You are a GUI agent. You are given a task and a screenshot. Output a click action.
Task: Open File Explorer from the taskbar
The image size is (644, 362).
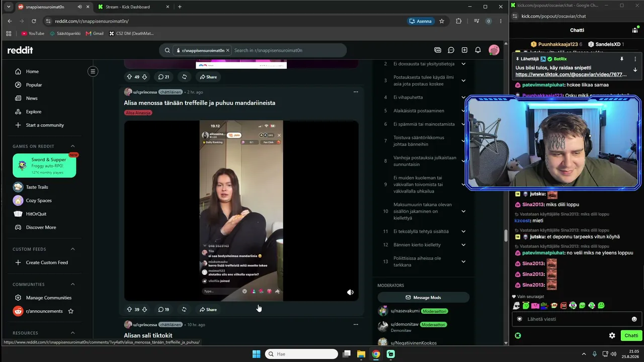pyautogui.click(x=361, y=354)
